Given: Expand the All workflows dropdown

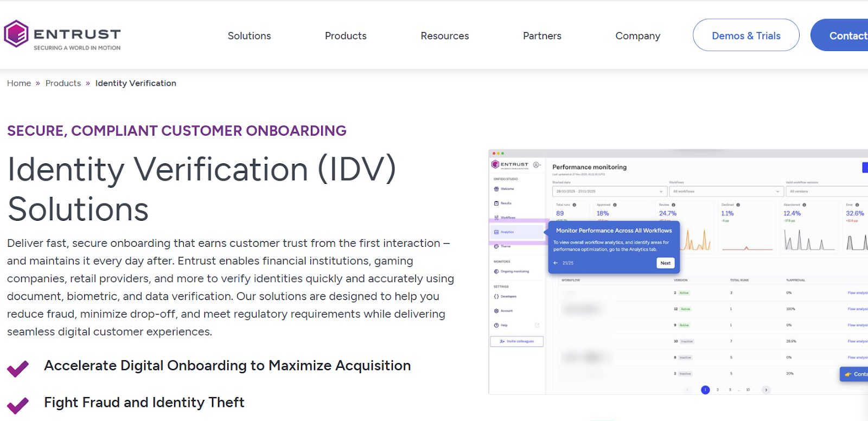Looking at the screenshot, I should point(726,192).
